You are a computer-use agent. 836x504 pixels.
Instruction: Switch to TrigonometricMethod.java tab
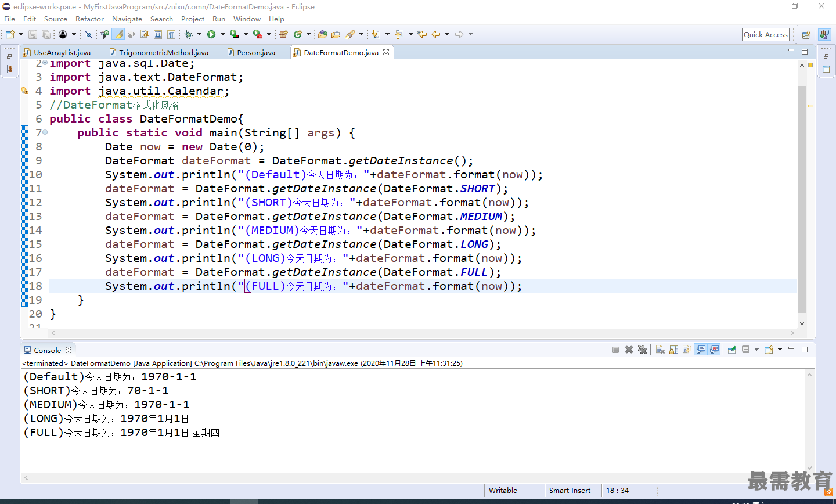click(158, 52)
